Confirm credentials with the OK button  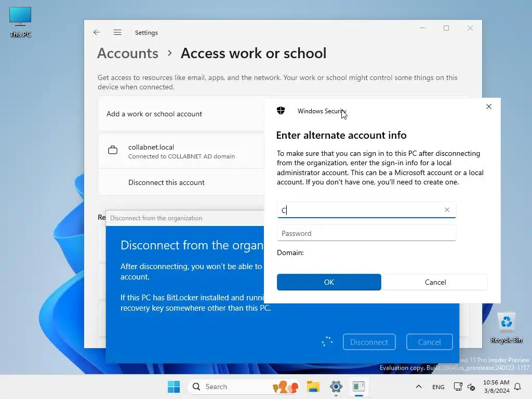pos(329,282)
